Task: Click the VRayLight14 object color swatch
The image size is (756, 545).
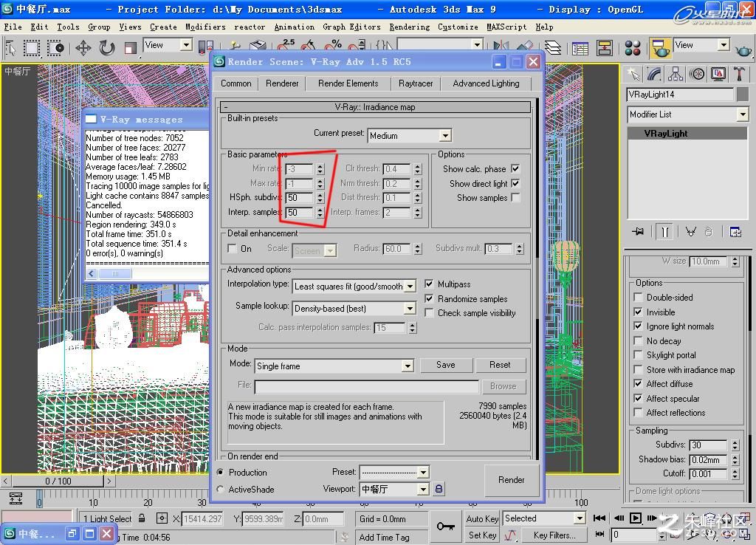Action: tap(743, 95)
